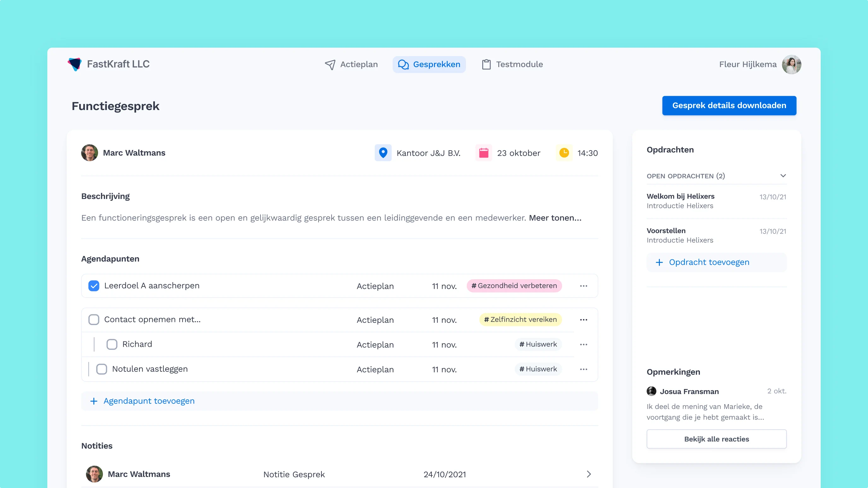Image resolution: width=868 pixels, height=488 pixels.
Task: Click the Josua Fransman commenter name
Action: (x=689, y=391)
